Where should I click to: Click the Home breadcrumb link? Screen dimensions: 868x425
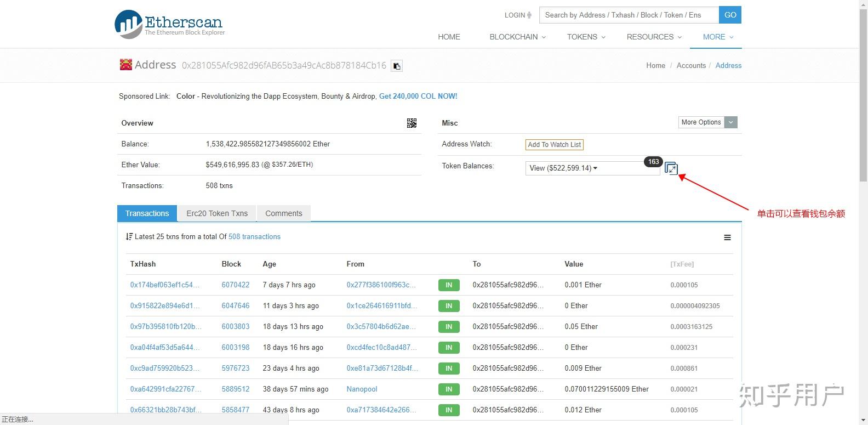[x=655, y=65]
